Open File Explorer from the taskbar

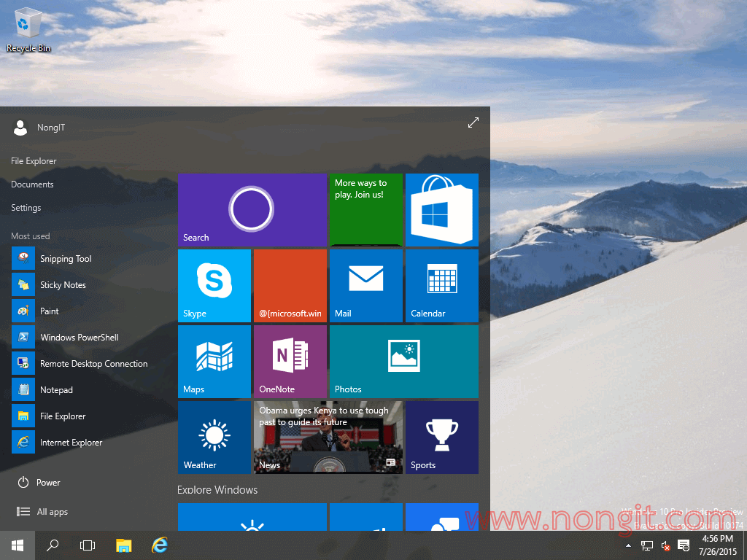tap(124, 545)
